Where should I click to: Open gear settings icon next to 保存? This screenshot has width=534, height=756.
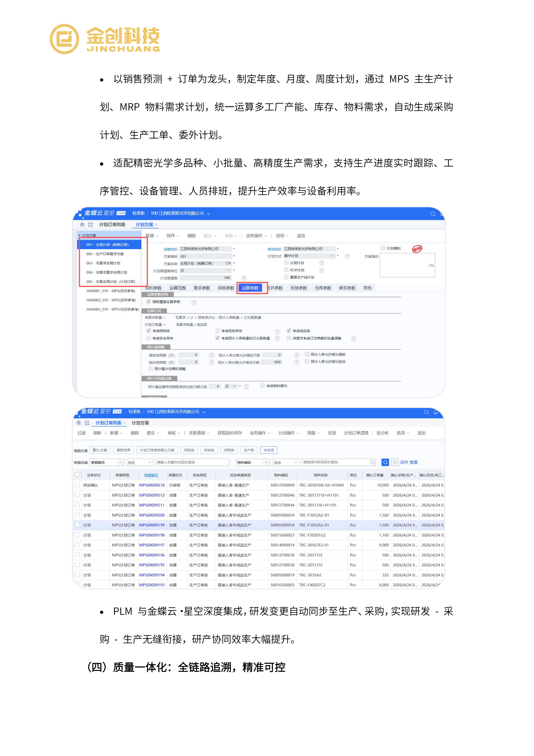[x=395, y=462]
